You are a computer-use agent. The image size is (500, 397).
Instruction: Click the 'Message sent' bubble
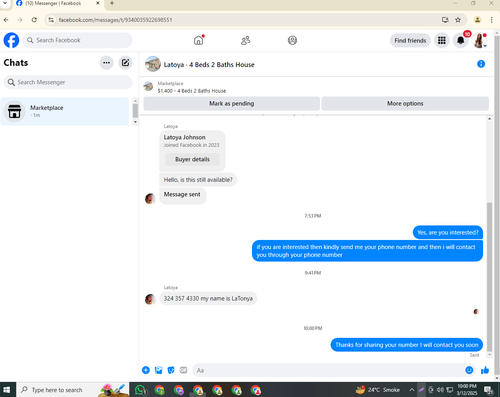[182, 195]
